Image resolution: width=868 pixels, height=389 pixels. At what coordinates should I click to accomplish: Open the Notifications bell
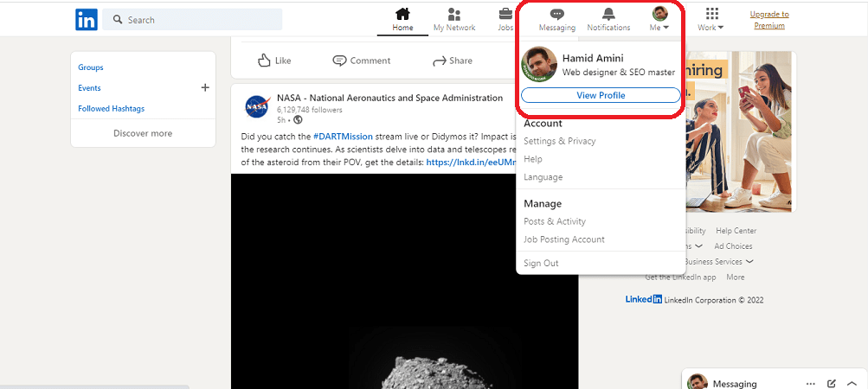608,20
